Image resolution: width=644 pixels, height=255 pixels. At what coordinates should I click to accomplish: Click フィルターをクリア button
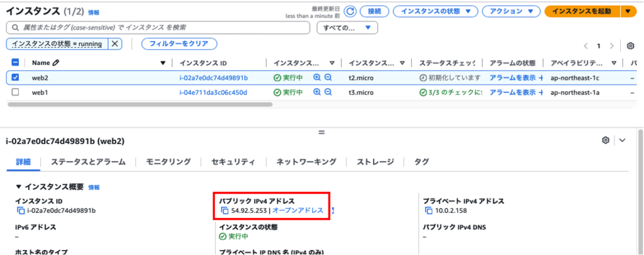pyautogui.click(x=179, y=43)
